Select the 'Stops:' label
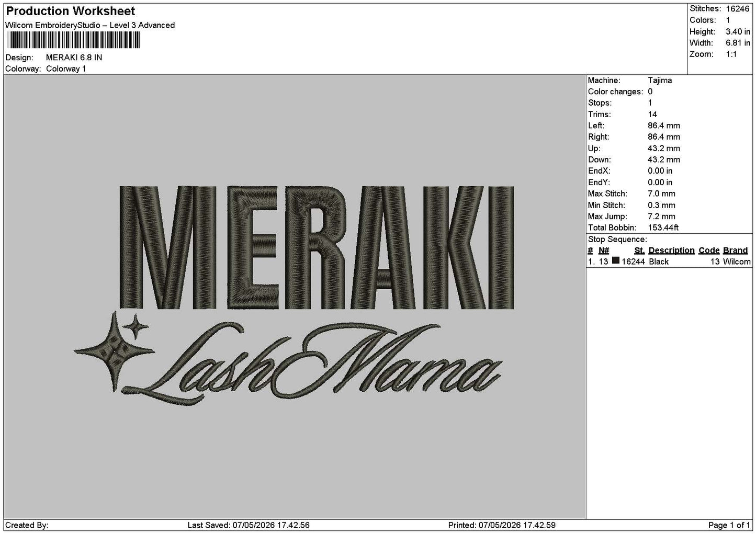This screenshot has width=756, height=534. [x=600, y=103]
